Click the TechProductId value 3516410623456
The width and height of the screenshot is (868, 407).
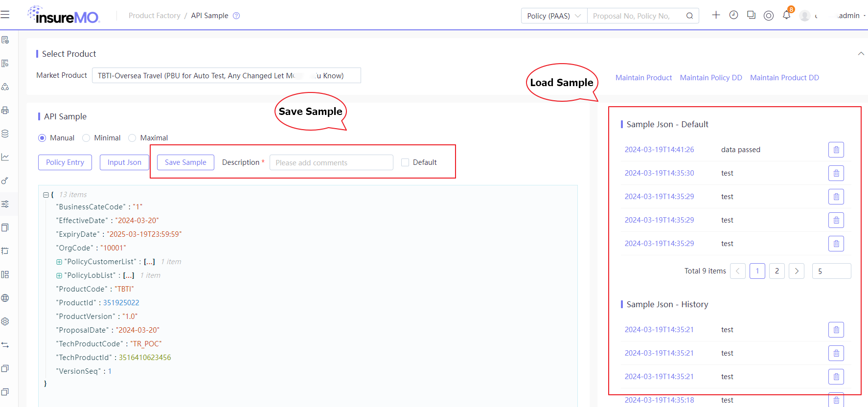point(145,358)
